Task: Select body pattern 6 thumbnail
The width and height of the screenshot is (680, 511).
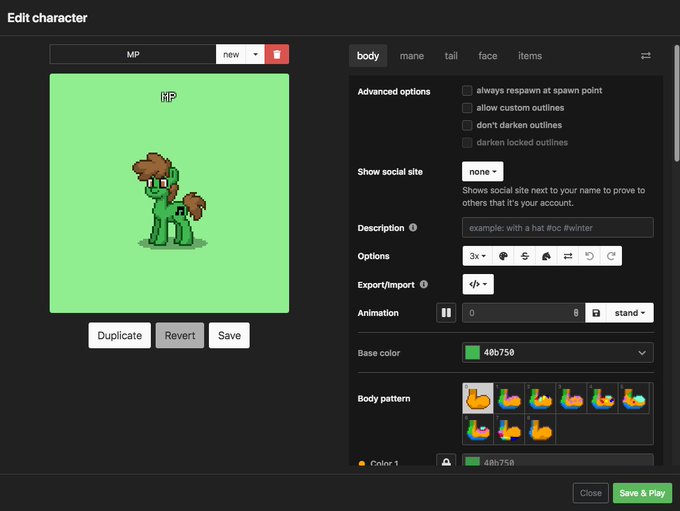Action: [x=478, y=429]
